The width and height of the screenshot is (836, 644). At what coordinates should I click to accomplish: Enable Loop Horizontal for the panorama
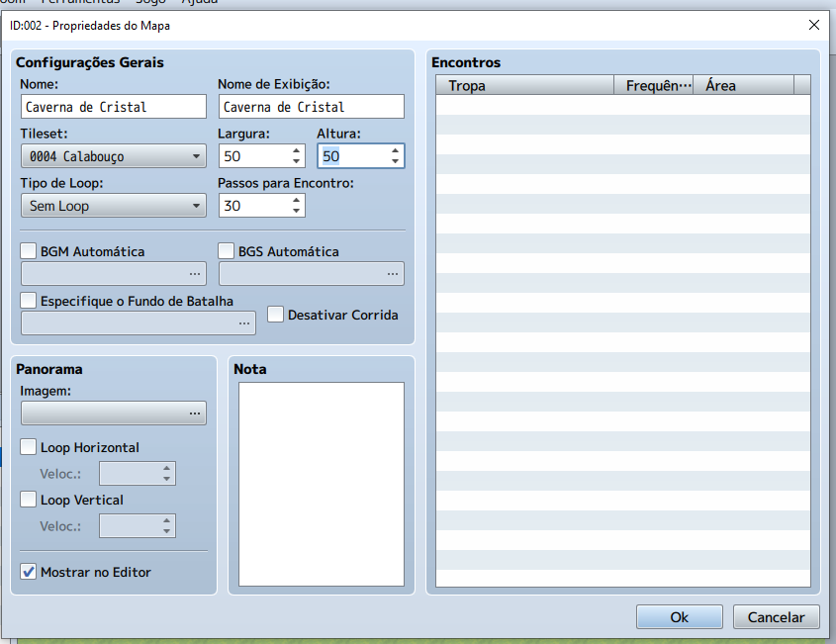click(29, 447)
